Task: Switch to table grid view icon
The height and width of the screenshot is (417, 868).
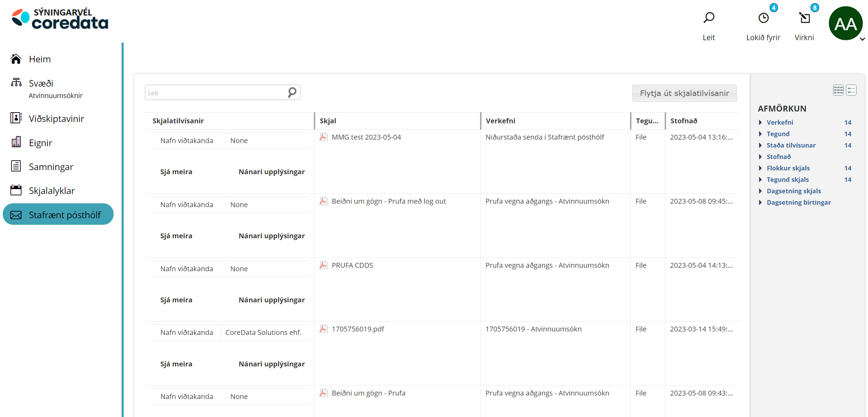Action: pyautogui.click(x=838, y=90)
